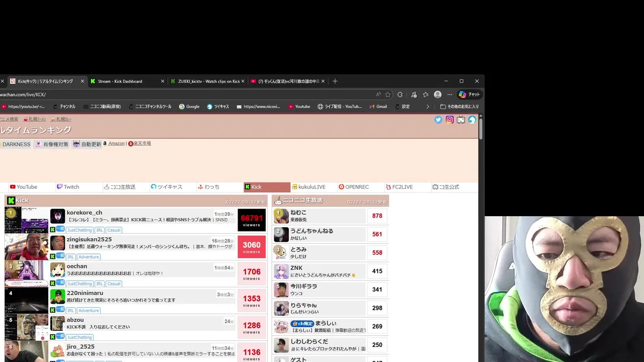Click the 220ninimaru avatar icon
This screenshot has width=644, height=362.
pyautogui.click(x=57, y=297)
